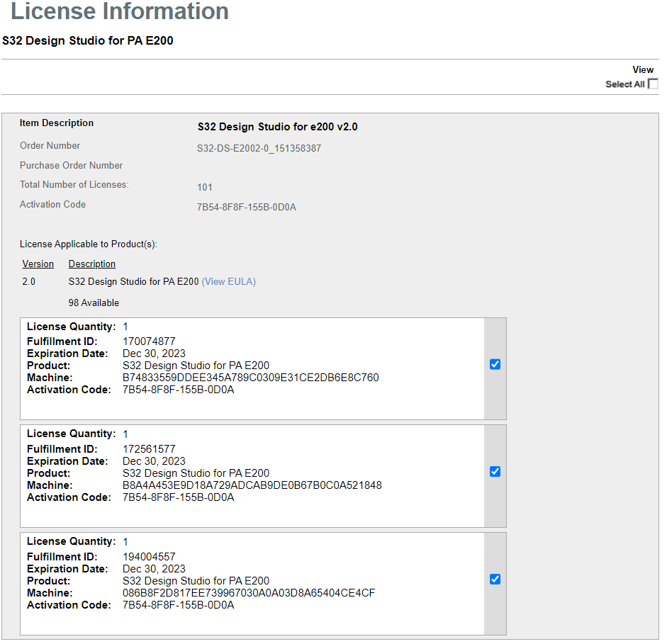Select order number S32-DS-E2002-0_151358387
This screenshot has width=667, height=644.
tap(259, 148)
